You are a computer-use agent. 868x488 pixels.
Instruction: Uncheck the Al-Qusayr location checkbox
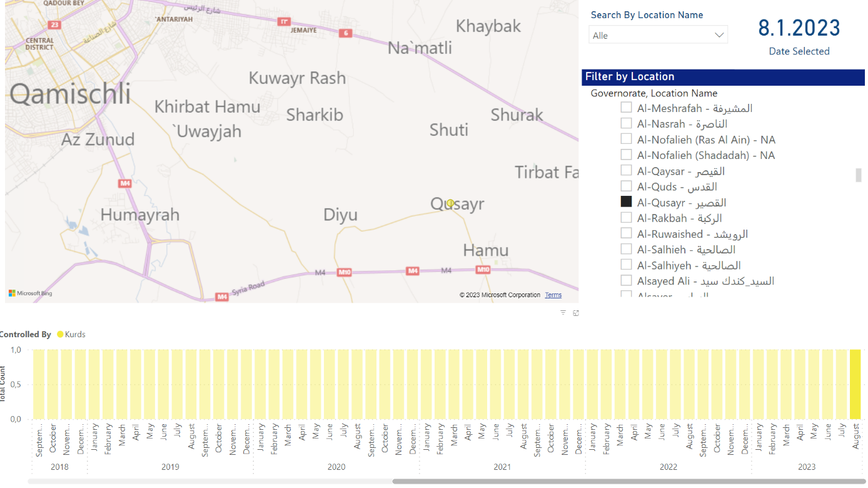coord(626,202)
